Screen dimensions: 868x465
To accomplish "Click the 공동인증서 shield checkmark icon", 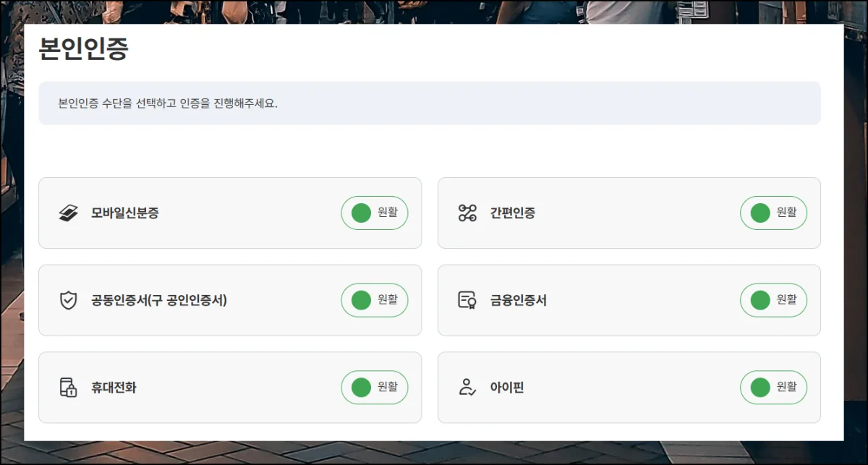I will click(x=68, y=300).
